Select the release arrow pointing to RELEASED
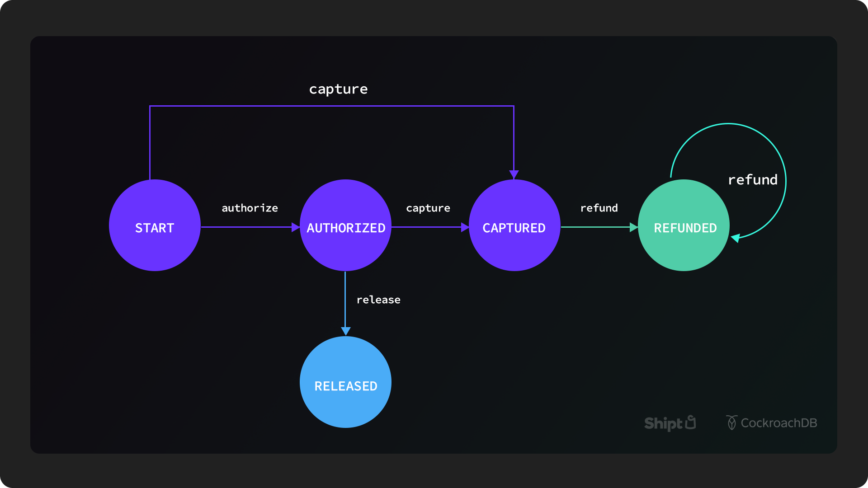This screenshot has height=488, width=868. (345, 307)
